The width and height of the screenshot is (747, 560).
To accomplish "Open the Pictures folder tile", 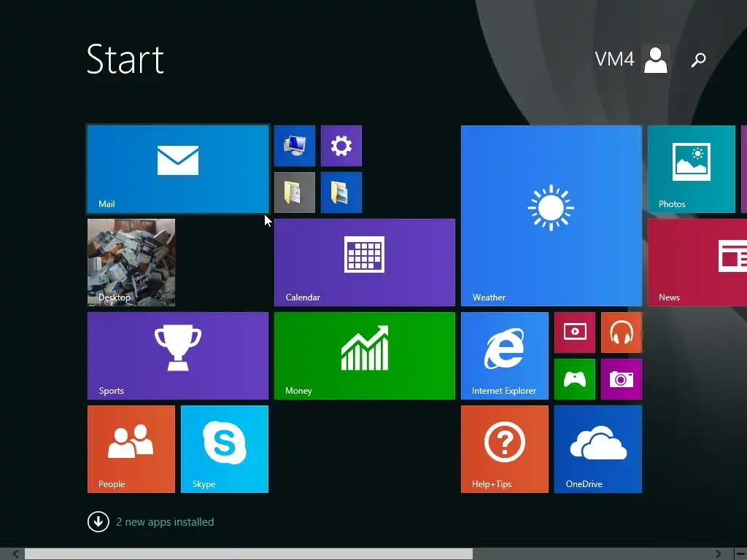I will 341,192.
